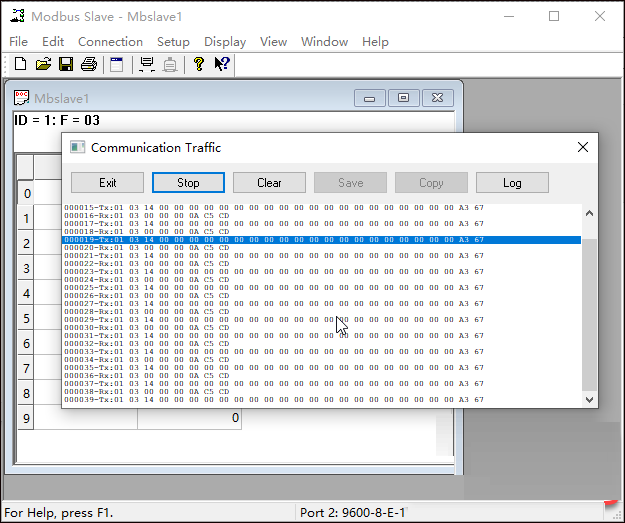
Task: Close the Mbslave1 child window
Action: [438, 98]
